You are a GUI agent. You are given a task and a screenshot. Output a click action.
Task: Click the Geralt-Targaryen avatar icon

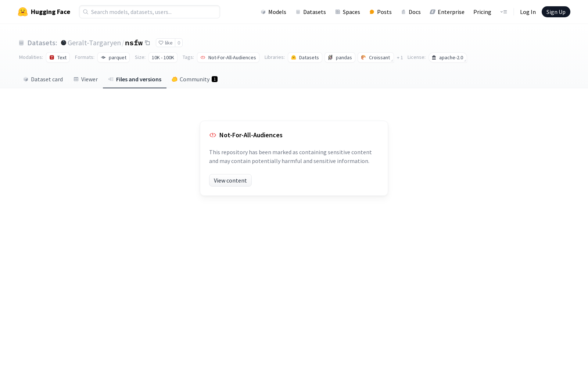click(x=64, y=43)
